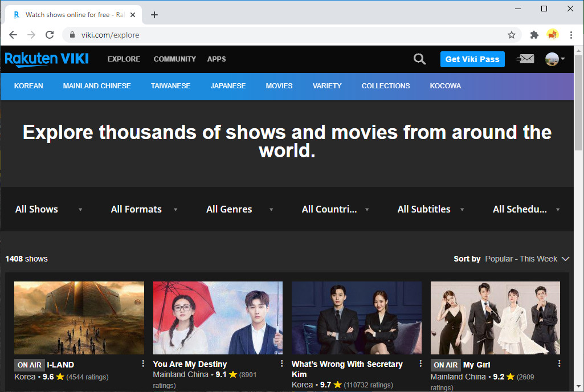584x392 pixels.
Task: Click the Chrome profile avatar icon
Action: coord(553,35)
